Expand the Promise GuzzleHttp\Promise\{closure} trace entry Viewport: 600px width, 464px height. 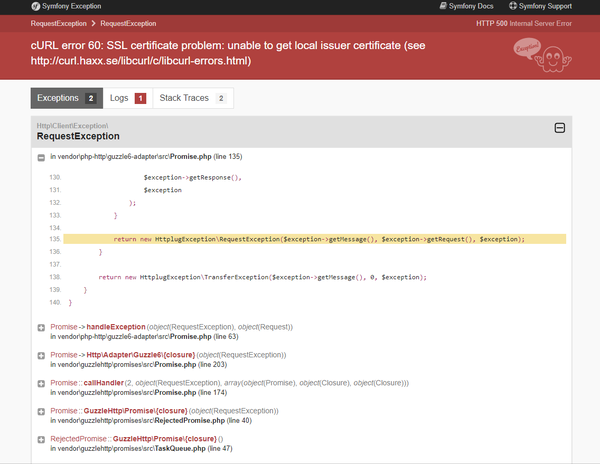point(41,411)
